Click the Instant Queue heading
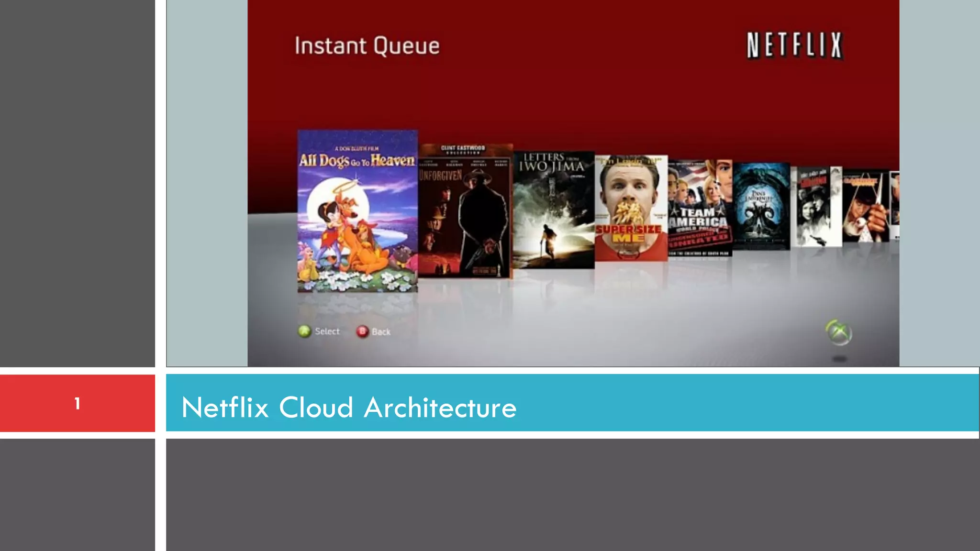This screenshot has width=980, height=551. (367, 46)
